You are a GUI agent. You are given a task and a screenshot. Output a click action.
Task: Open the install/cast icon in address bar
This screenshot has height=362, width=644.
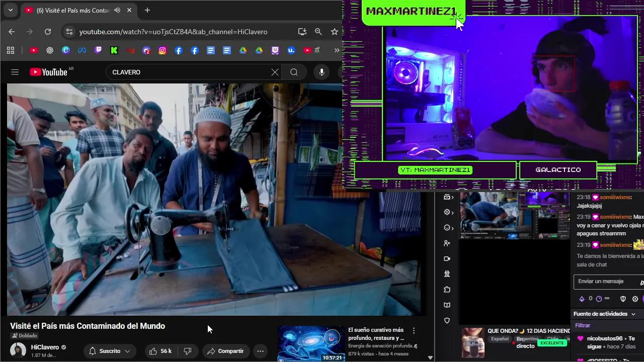(302, 32)
